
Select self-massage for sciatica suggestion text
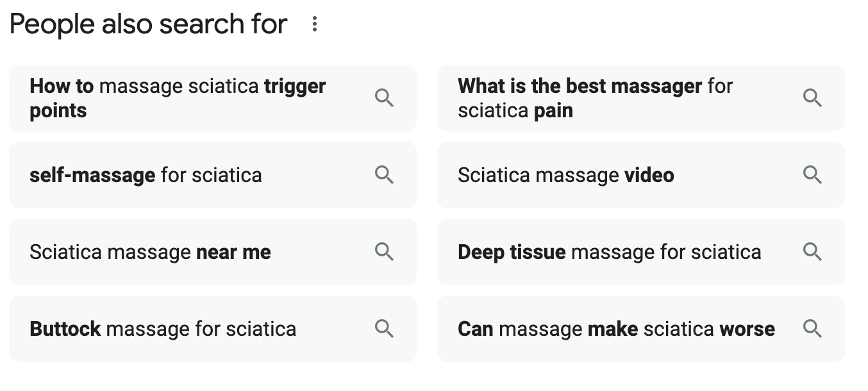coord(146,175)
